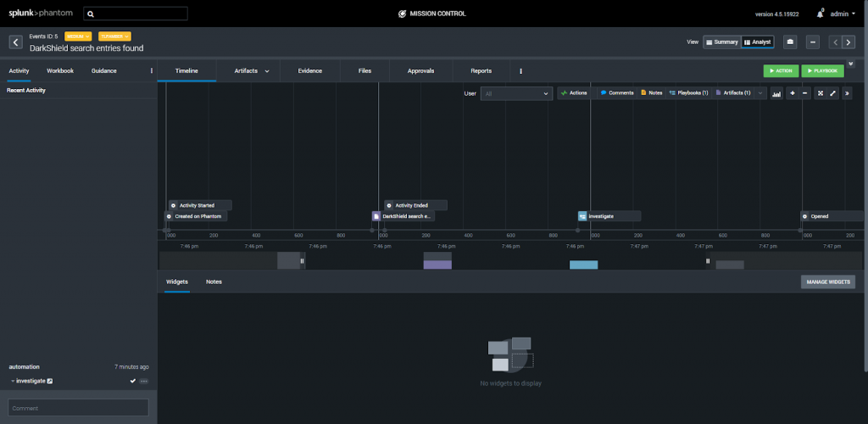The width and height of the screenshot is (868, 424).
Task: Click the MANAGE WIDGETS button
Action: [828, 282]
